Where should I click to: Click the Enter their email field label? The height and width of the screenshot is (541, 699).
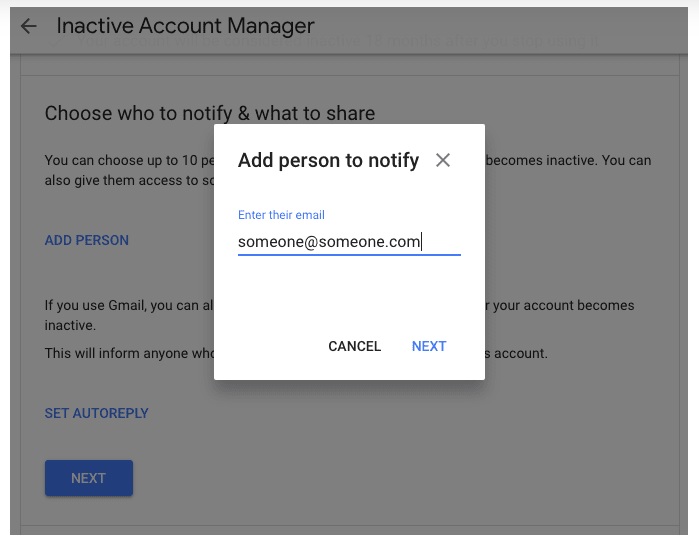281,215
